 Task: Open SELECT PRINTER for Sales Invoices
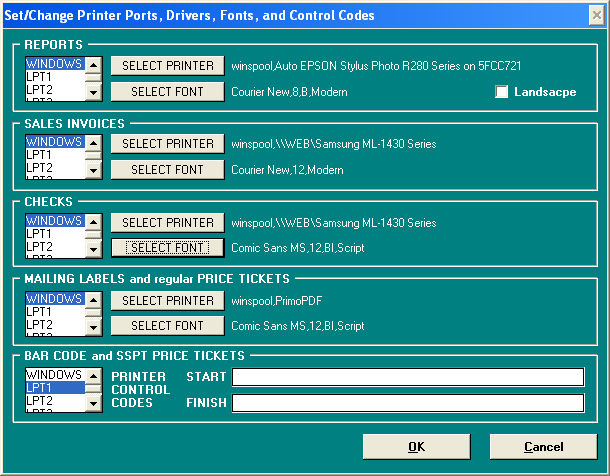(167, 144)
